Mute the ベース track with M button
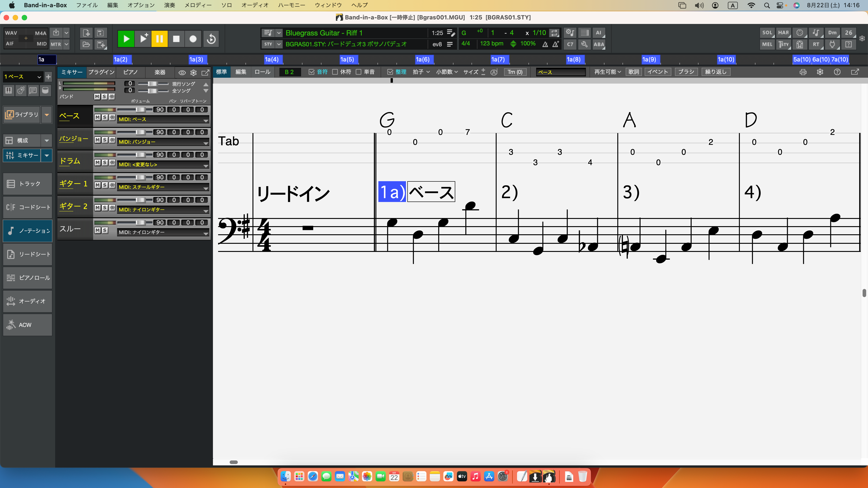The width and height of the screenshot is (868, 488). (x=97, y=117)
